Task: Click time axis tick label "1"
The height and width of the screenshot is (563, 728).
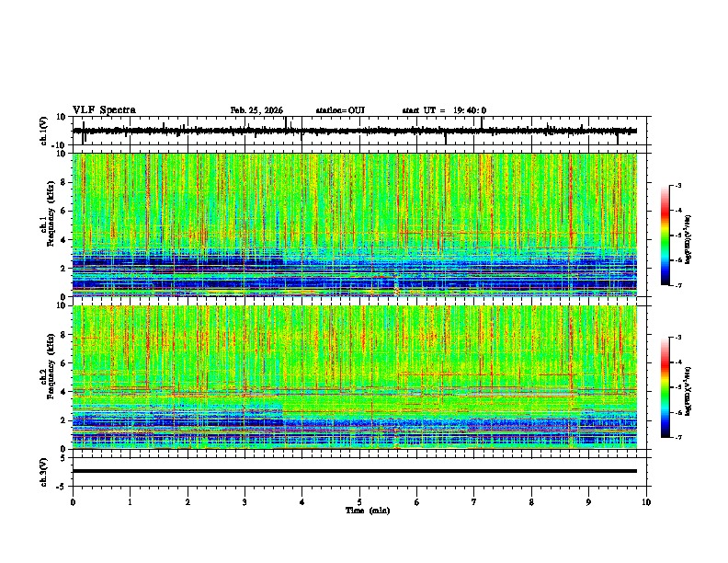Action: coord(130,502)
